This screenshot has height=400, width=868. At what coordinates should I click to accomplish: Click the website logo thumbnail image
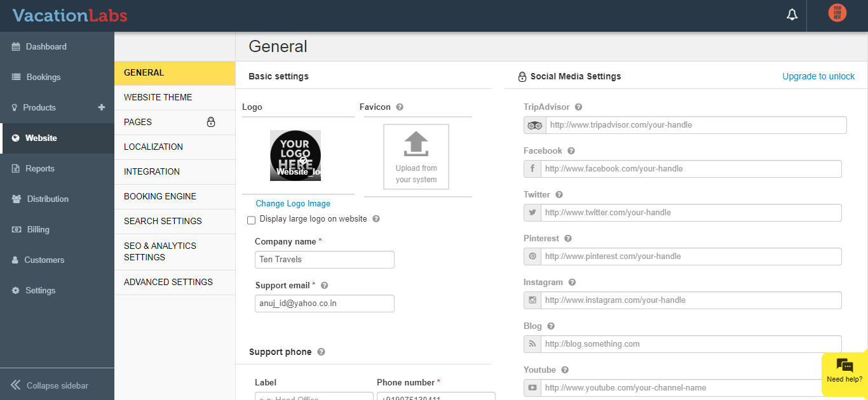coord(295,156)
